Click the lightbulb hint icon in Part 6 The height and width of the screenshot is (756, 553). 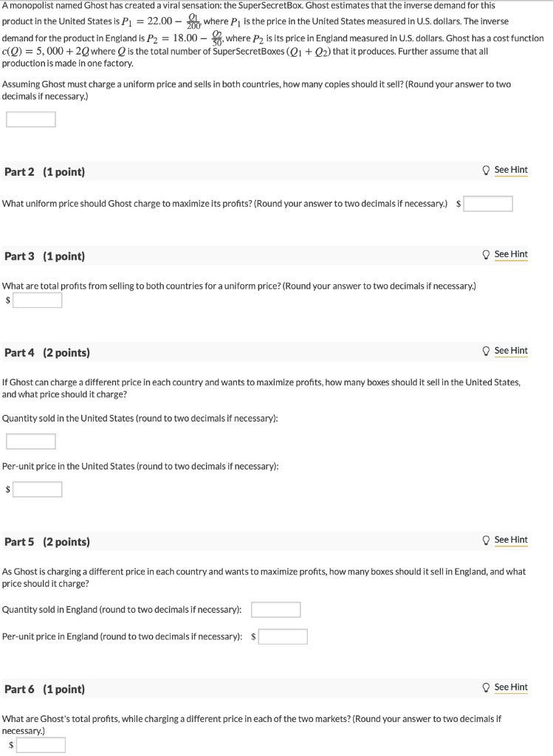486,687
